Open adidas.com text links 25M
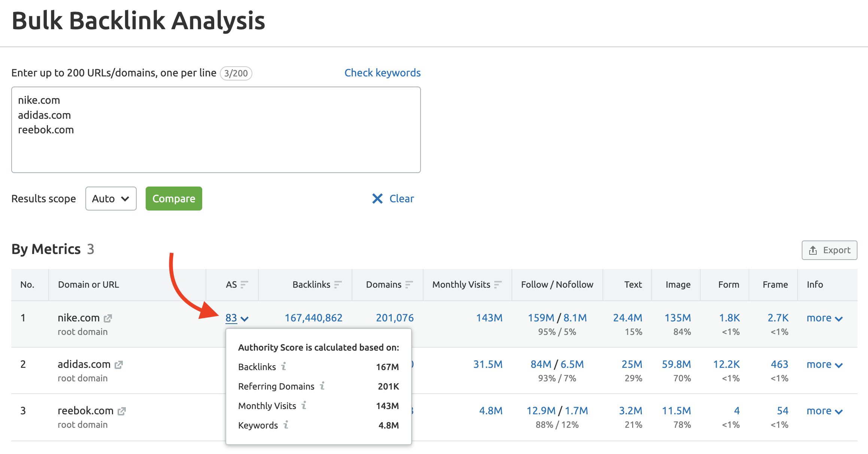868x454 pixels. click(x=632, y=364)
